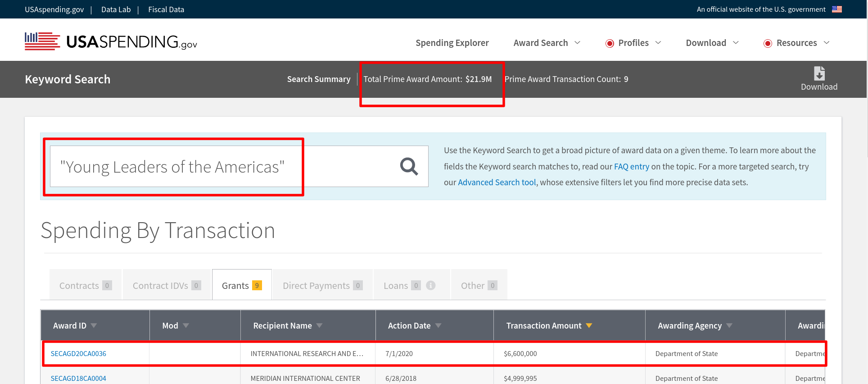Click red dot icon beside Resources

[768, 43]
